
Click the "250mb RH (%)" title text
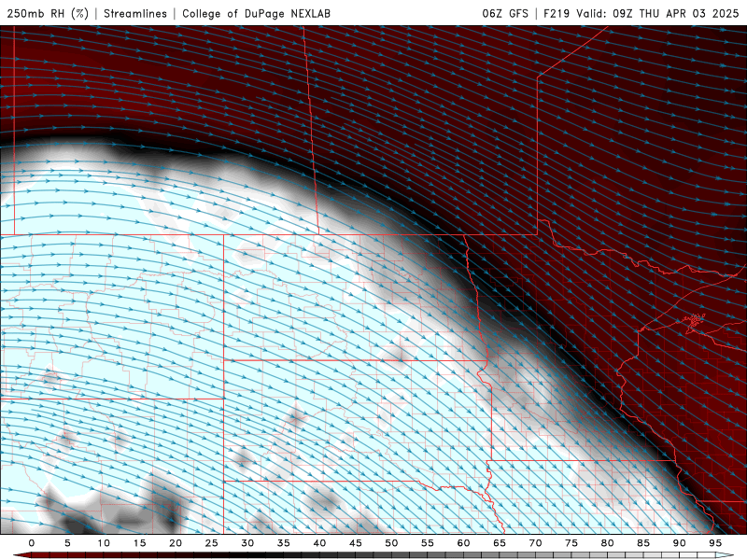(48, 13)
